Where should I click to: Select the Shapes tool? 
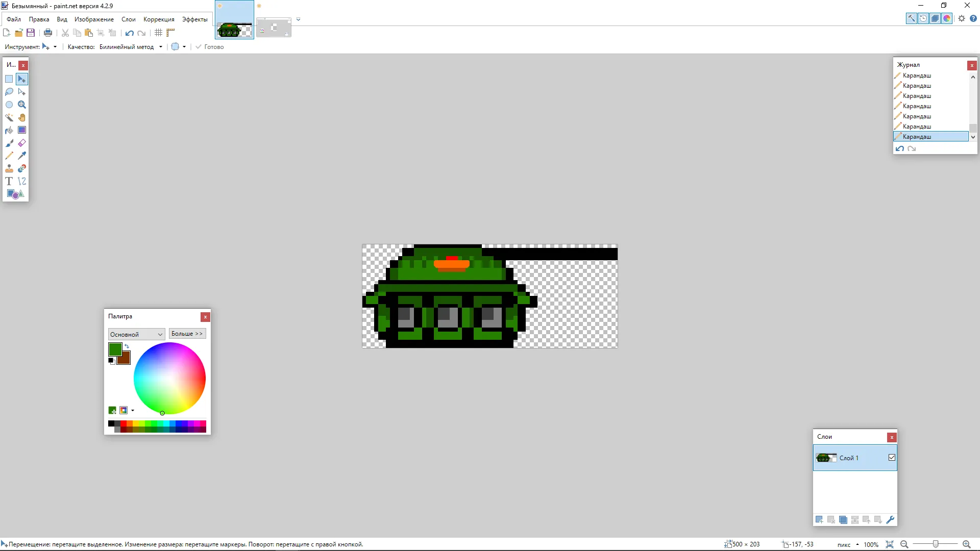(x=15, y=194)
